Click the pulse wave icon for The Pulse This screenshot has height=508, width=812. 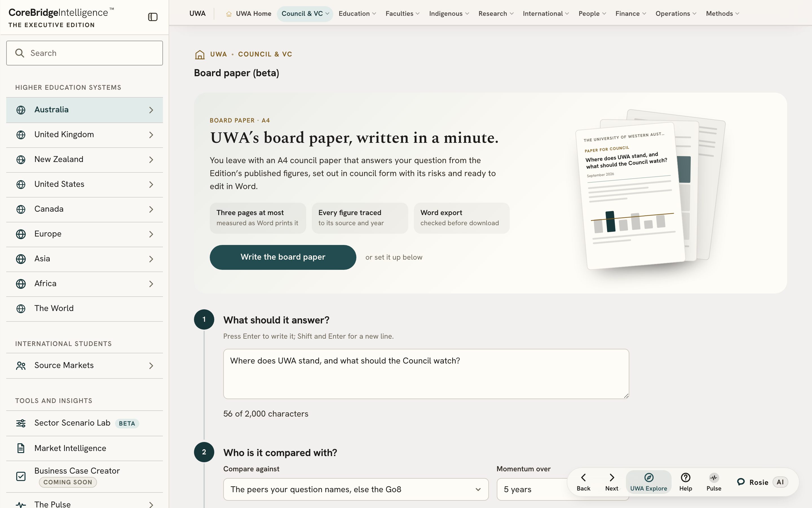21,505
